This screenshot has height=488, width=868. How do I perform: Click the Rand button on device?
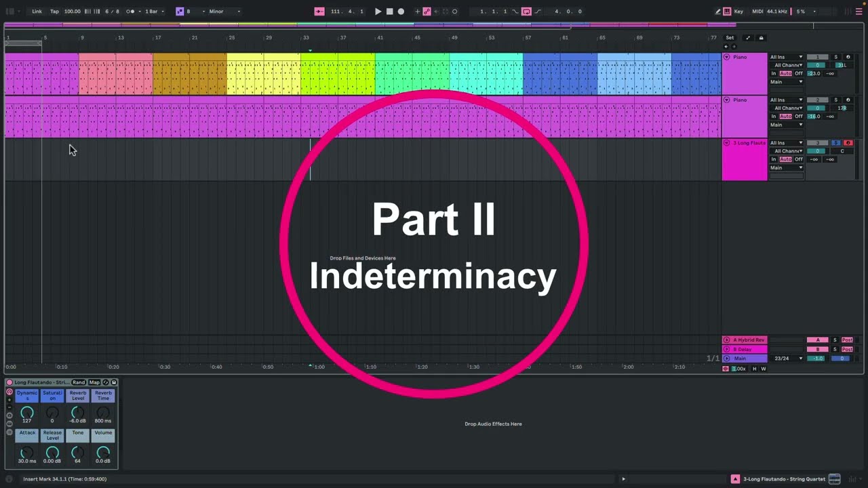click(79, 382)
